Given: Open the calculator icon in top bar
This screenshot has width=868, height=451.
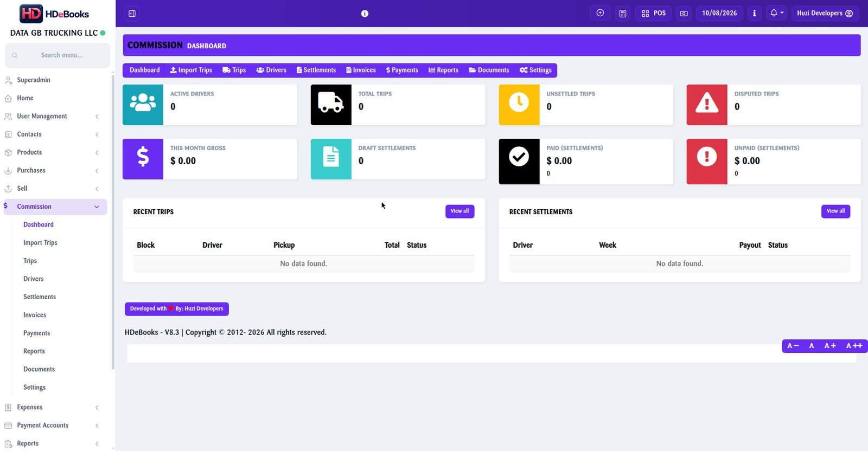Looking at the screenshot, I should 623,13.
